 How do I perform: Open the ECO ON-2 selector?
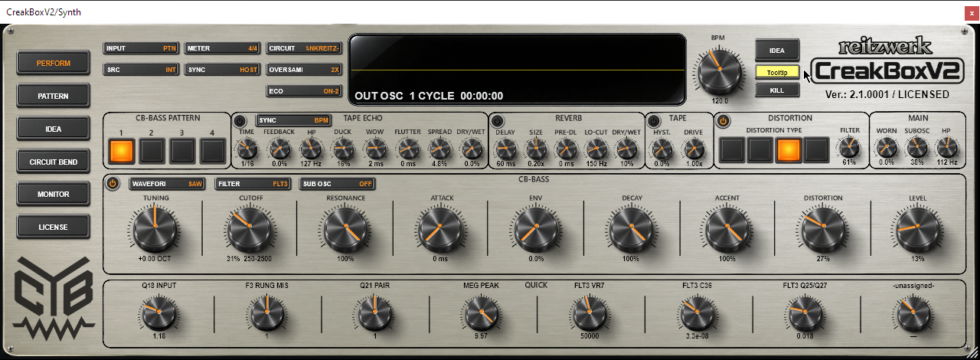pyautogui.click(x=304, y=91)
